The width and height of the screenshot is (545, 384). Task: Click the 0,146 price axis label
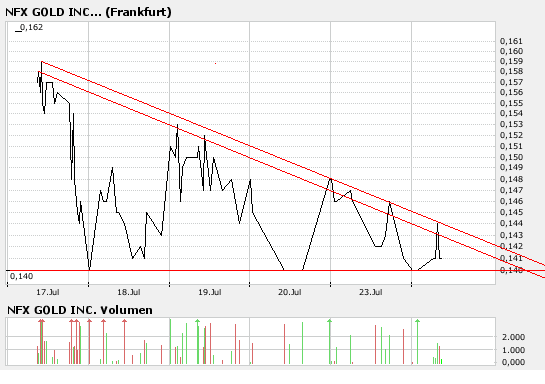point(511,201)
